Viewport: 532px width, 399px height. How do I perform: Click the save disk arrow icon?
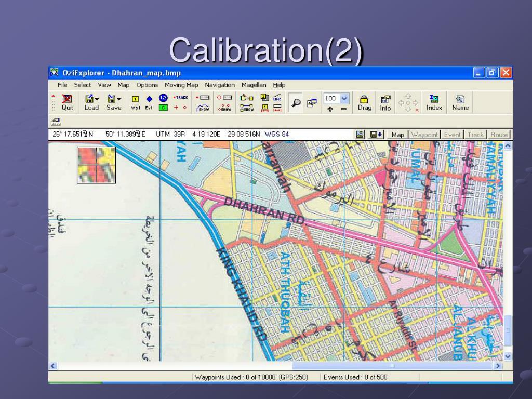[x=376, y=135]
